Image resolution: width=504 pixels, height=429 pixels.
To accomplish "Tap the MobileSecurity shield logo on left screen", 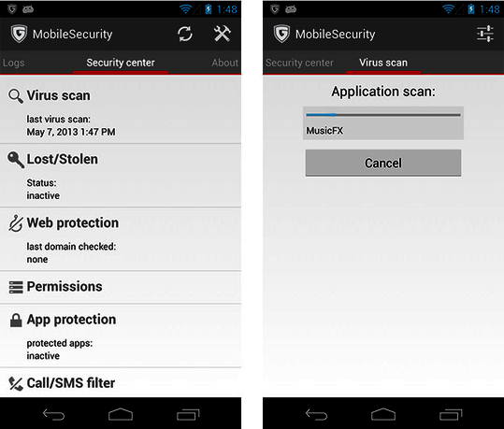I will pyautogui.click(x=19, y=34).
